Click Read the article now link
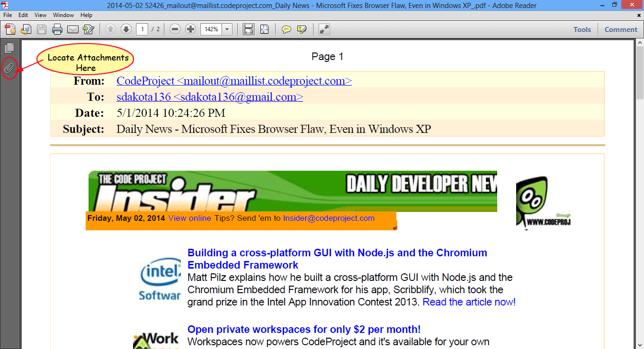Screen dimensions: 644x349 pyautogui.click(x=469, y=302)
